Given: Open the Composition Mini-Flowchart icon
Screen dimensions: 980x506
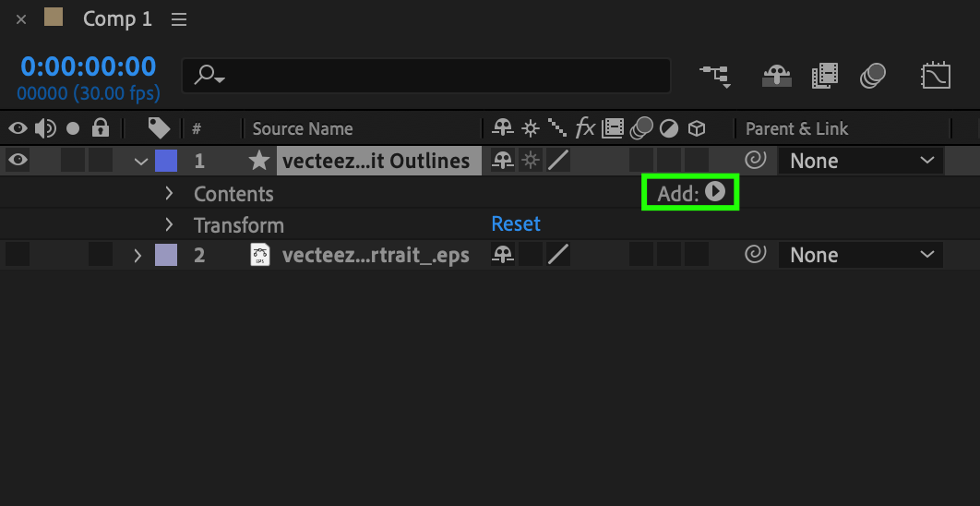Looking at the screenshot, I should click(715, 76).
